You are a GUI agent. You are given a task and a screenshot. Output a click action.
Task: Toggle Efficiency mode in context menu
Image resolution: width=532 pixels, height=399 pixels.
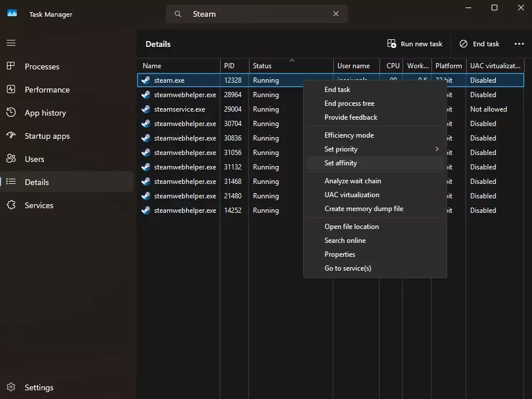[x=349, y=135]
